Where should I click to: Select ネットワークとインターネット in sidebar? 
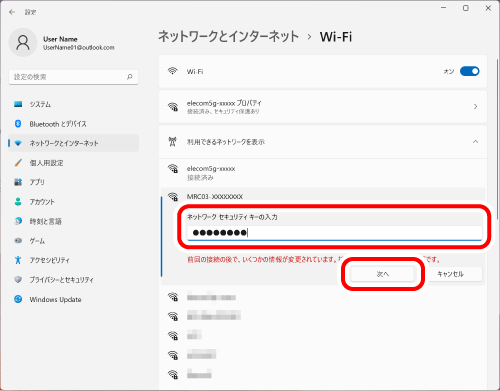pos(73,143)
